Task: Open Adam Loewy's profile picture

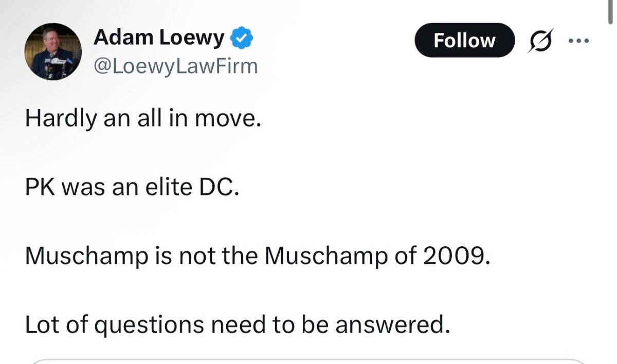Action: tap(53, 51)
